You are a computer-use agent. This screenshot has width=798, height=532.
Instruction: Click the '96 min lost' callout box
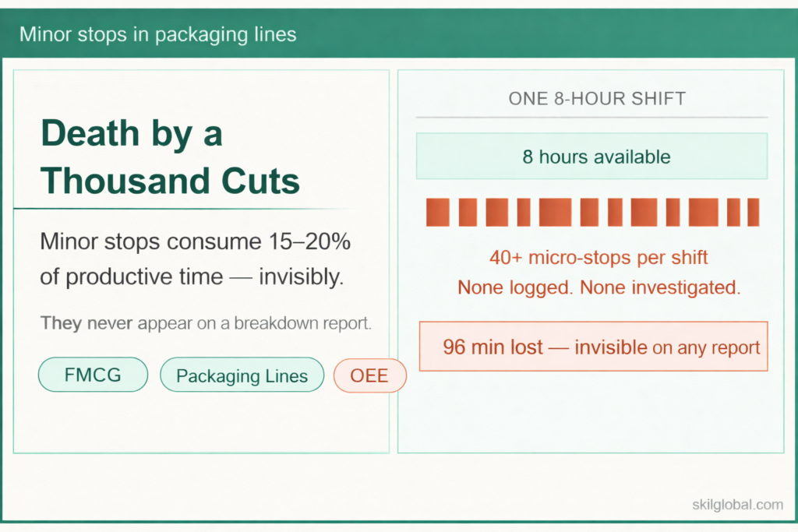click(594, 346)
